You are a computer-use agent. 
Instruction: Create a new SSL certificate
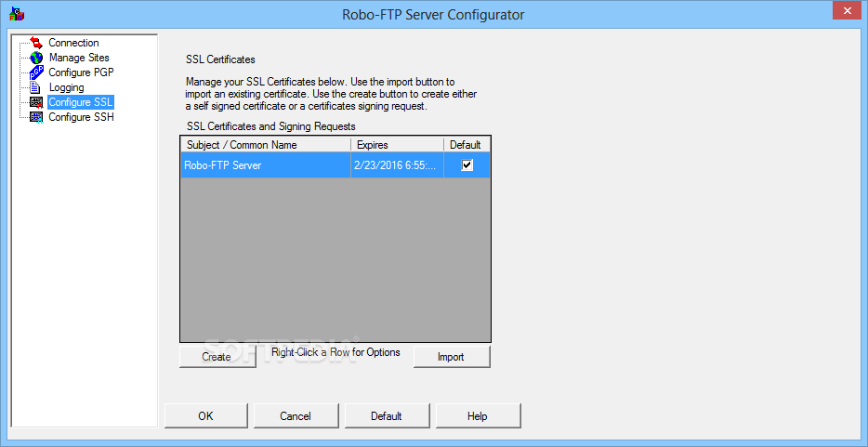217,357
